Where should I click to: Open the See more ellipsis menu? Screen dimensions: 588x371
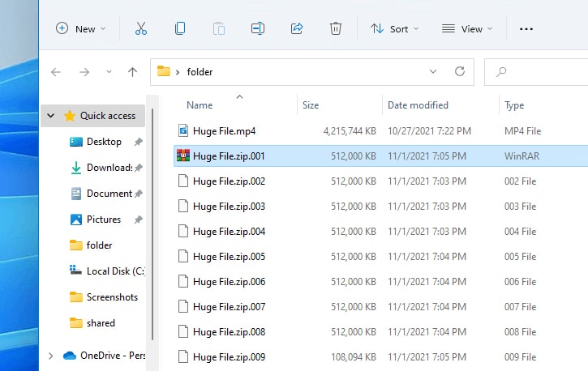[x=526, y=29]
